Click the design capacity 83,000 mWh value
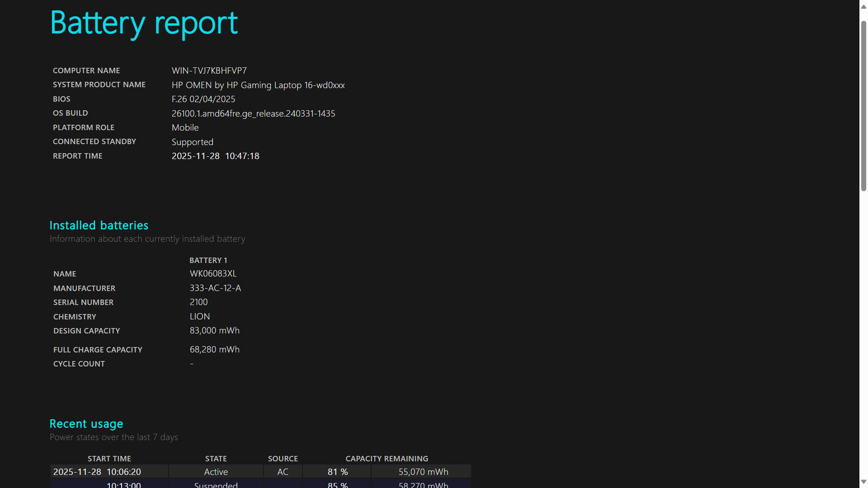Screen dimensions: 868x488 pos(214,331)
